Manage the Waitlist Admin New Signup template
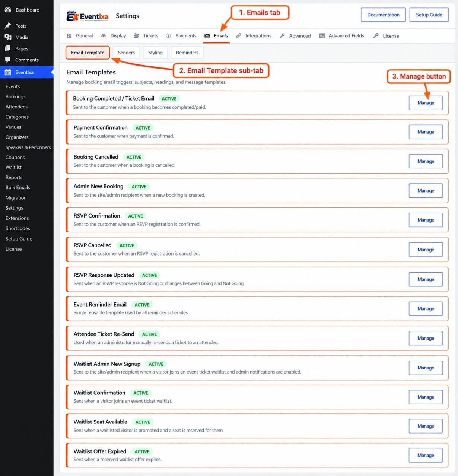Image resolution: width=458 pixels, height=476 pixels. tap(426, 368)
